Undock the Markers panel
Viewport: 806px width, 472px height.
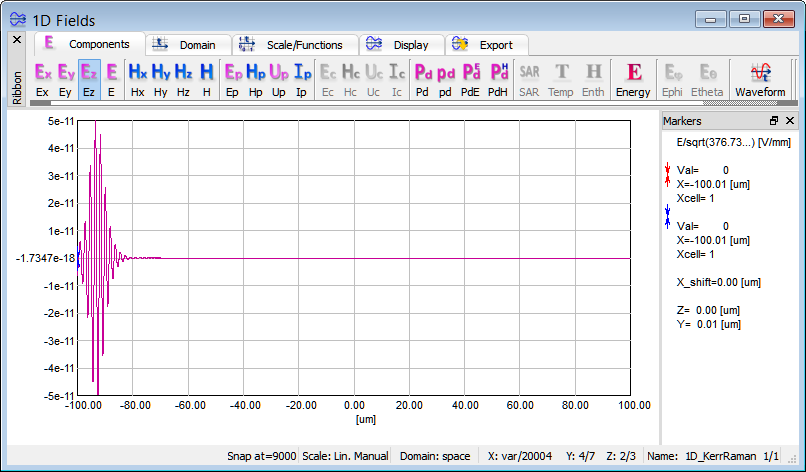click(x=774, y=121)
